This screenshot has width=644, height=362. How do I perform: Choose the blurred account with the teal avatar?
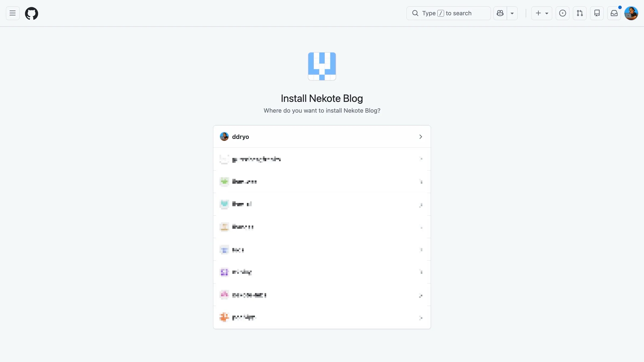(x=322, y=204)
